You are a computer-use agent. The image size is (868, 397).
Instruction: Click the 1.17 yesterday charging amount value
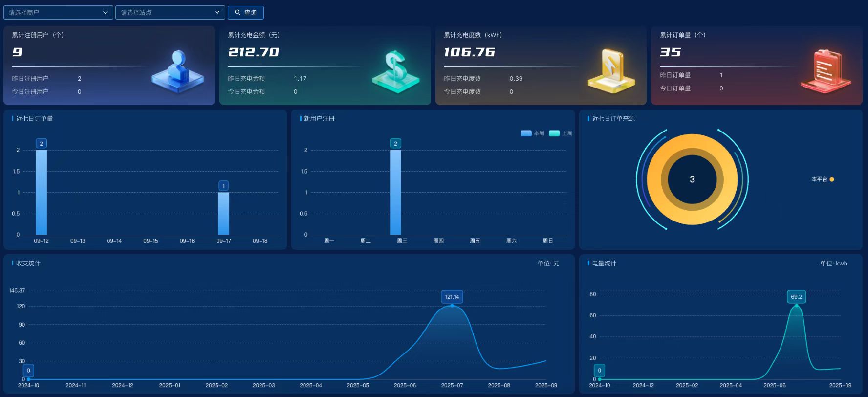(x=300, y=79)
